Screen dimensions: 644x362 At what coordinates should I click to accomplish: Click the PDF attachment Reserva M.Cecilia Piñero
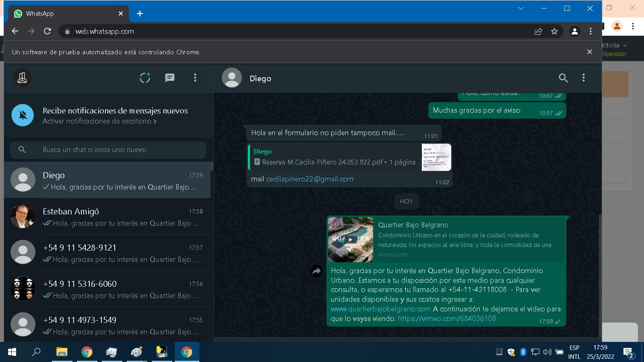point(334,157)
